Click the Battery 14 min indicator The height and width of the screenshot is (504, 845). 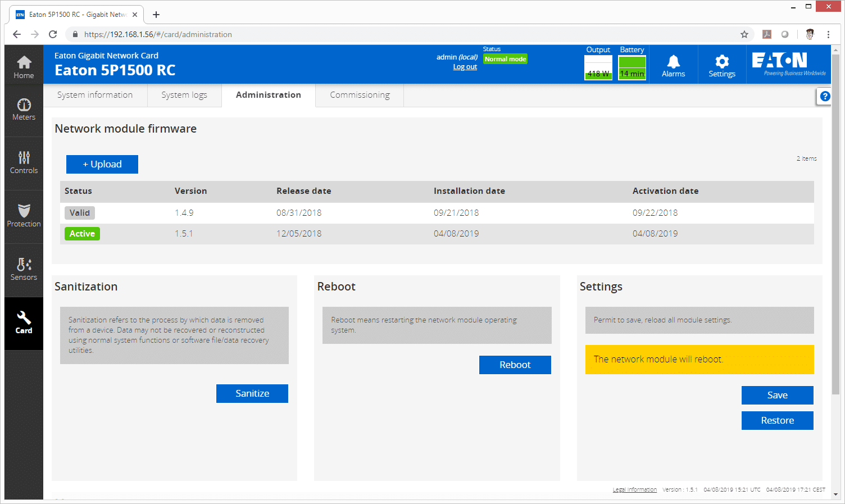pos(632,67)
